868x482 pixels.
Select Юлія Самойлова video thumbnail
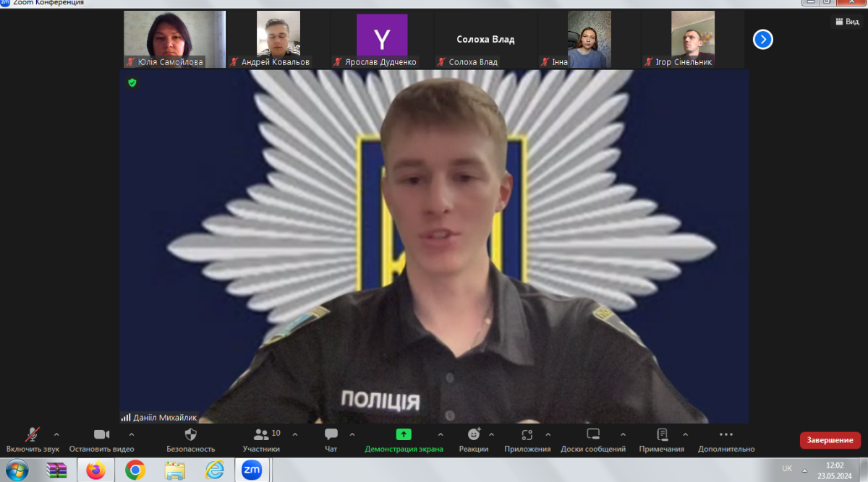point(174,39)
